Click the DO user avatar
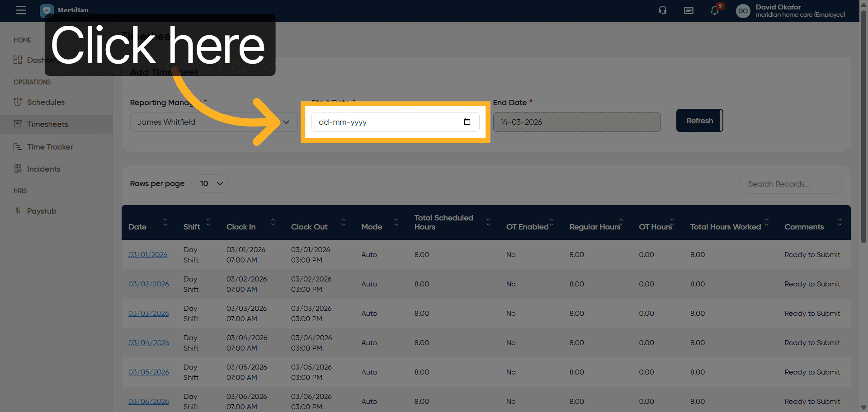Viewport: 868px width, 412px height. pos(743,11)
